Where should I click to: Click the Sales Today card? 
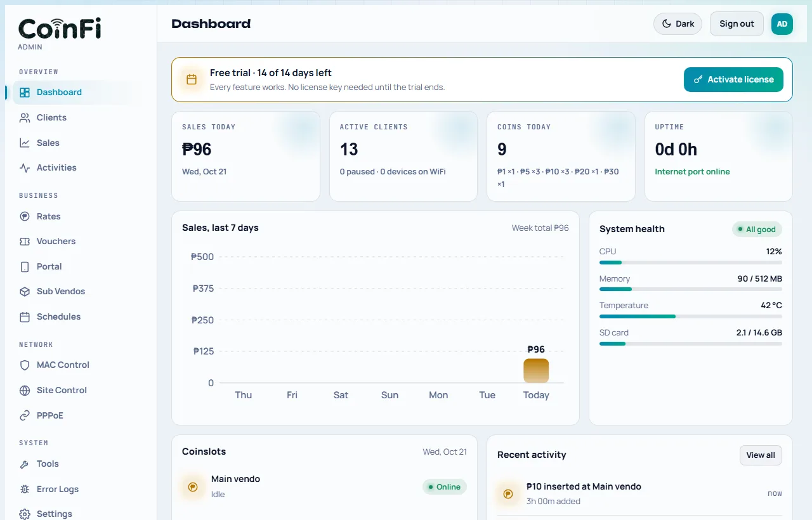(246, 157)
